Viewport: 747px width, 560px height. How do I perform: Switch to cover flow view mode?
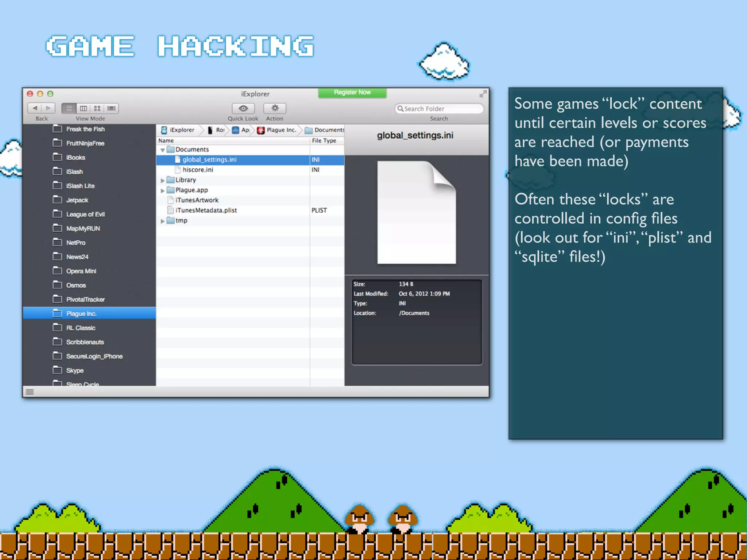(x=111, y=108)
